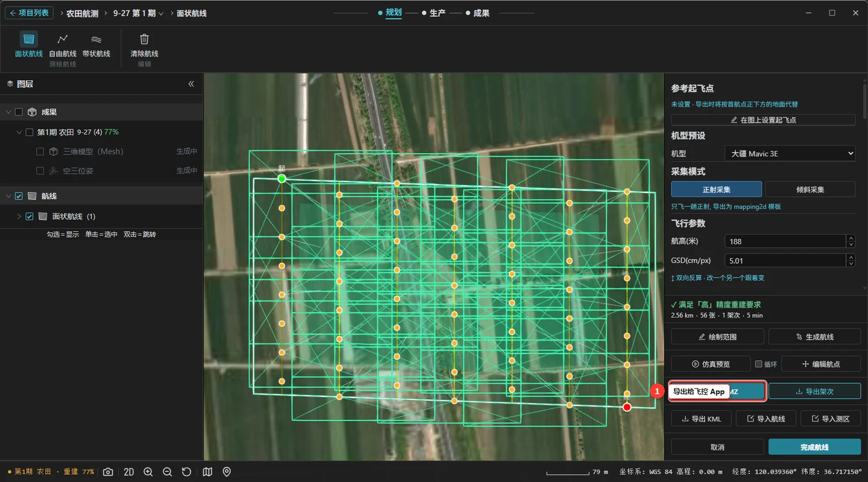Click the 航高(米) input field

785,241
